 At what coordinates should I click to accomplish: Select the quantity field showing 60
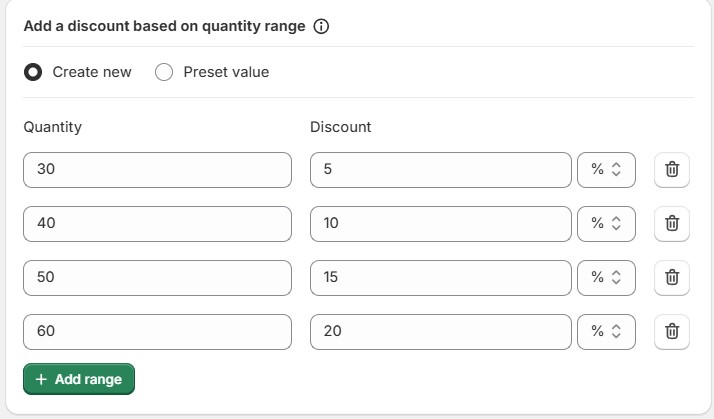point(157,331)
